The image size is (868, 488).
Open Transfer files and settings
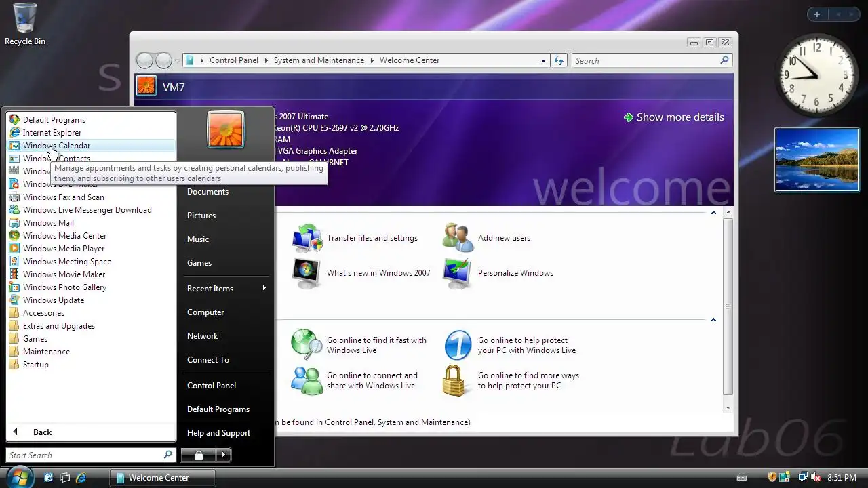[355, 238]
